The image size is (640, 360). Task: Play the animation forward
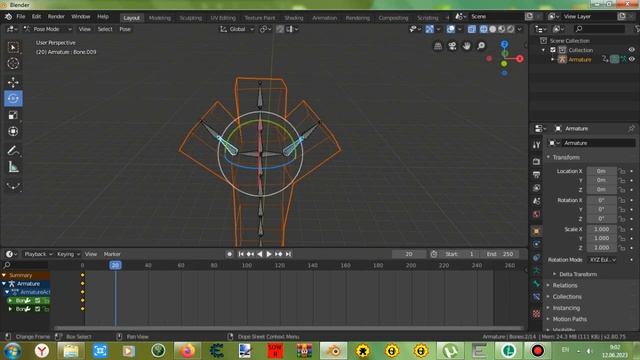tap(269, 254)
